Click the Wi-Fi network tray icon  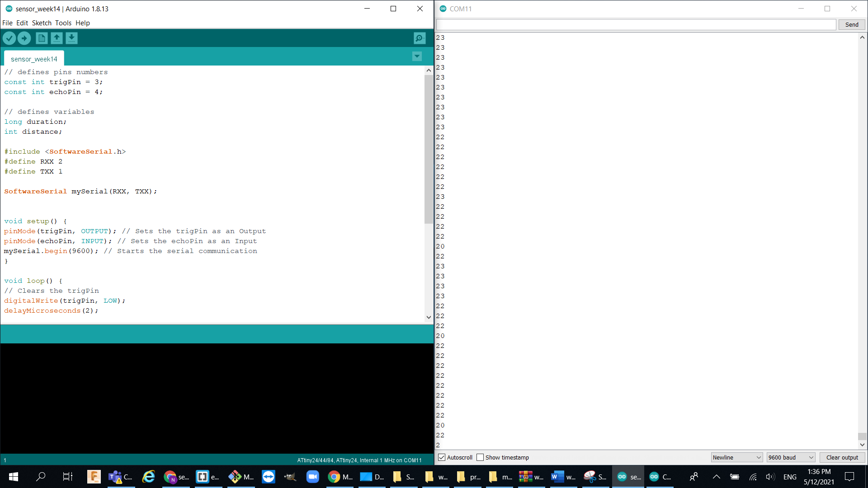[x=753, y=477]
